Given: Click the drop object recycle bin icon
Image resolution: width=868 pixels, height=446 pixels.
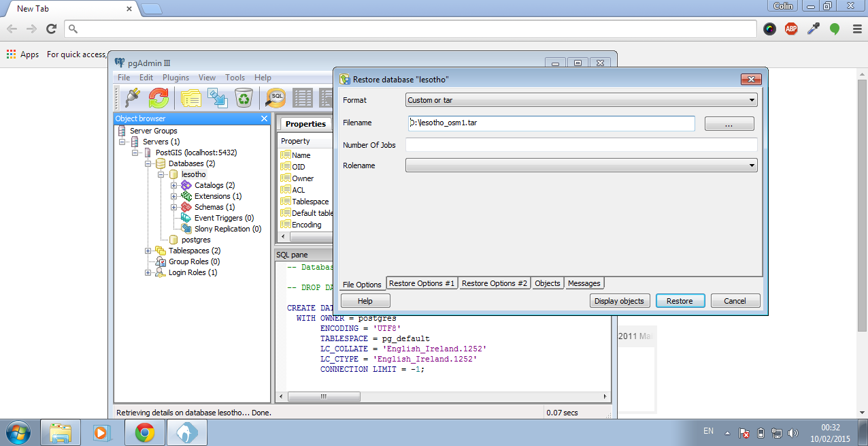Looking at the screenshot, I should (244, 98).
